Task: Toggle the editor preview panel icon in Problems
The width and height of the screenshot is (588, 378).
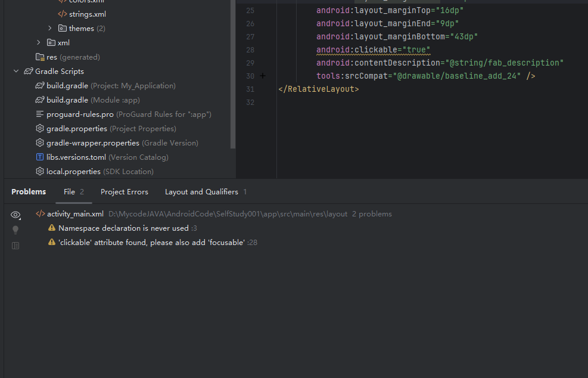Action: tap(15, 246)
